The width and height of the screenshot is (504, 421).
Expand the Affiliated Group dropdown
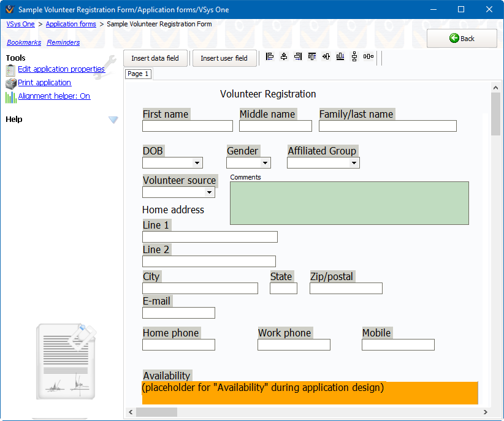point(354,162)
